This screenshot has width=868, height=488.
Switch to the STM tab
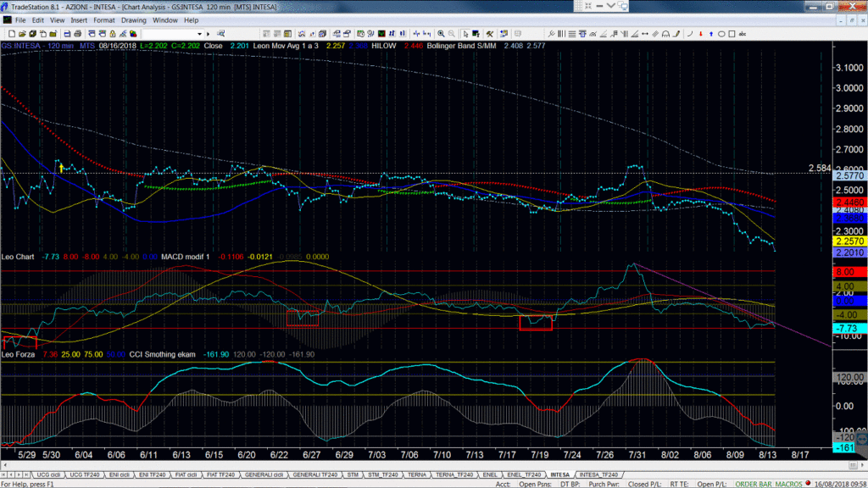[353, 474]
